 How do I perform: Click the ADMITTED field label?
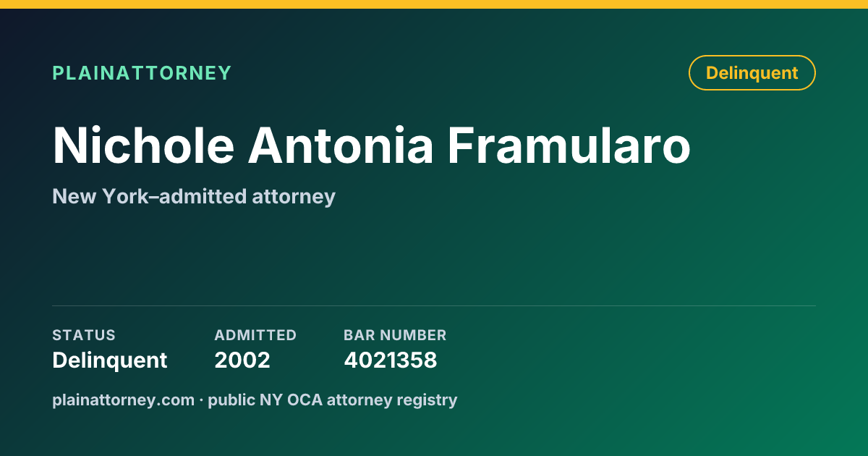click(255, 335)
